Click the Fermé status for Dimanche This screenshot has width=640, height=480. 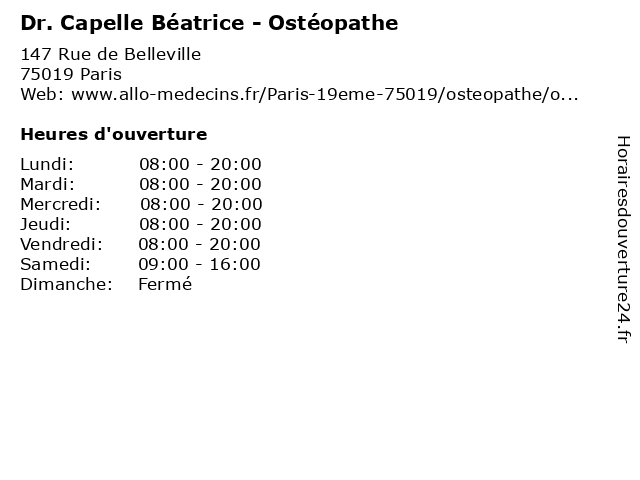point(165,284)
